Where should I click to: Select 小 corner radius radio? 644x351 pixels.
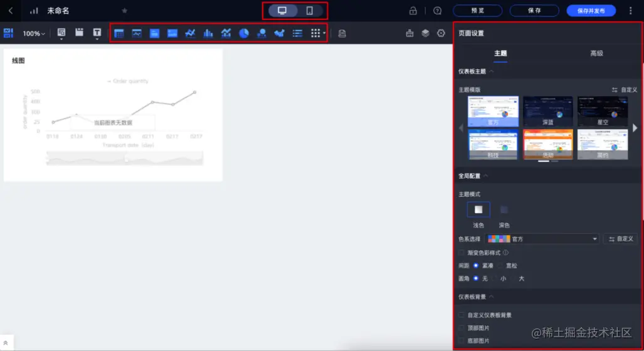point(494,278)
